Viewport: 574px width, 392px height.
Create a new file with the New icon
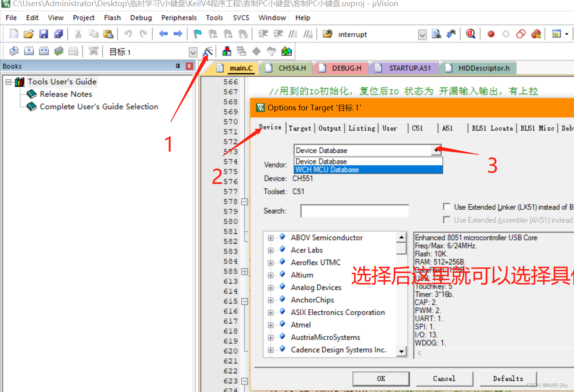pyautogui.click(x=14, y=34)
